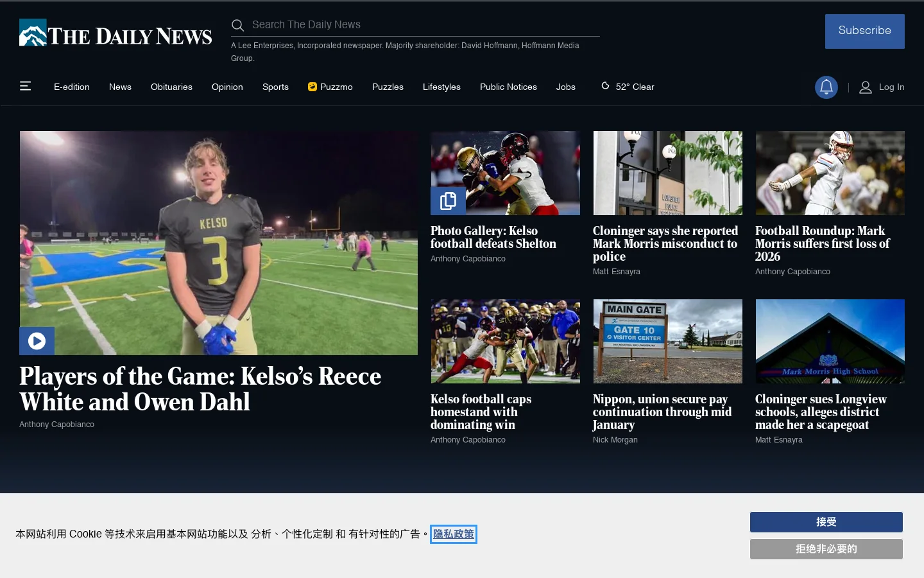Read Cloninger says she reported misconduct article
The width and height of the screenshot is (924, 578).
pyautogui.click(x=665, y=243)
